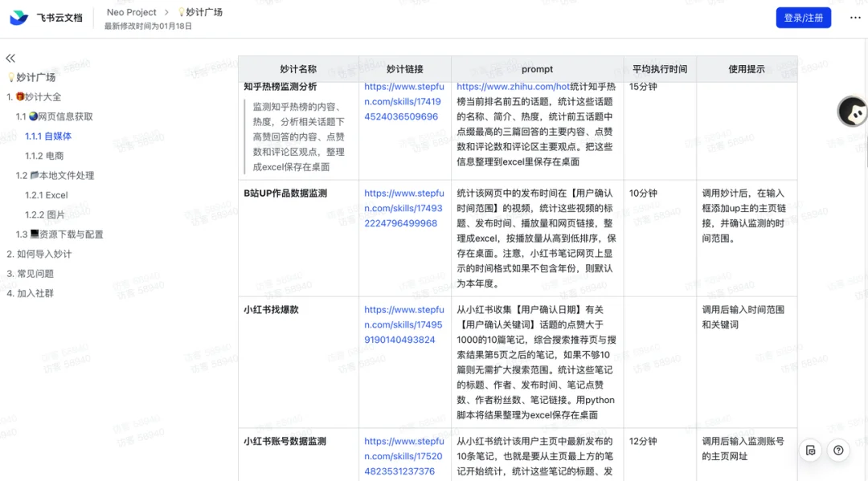Screen dimensions: 868x481
Task: Collapse the outline sidebar with the double-chevron icon
Action: coord(10,59)
